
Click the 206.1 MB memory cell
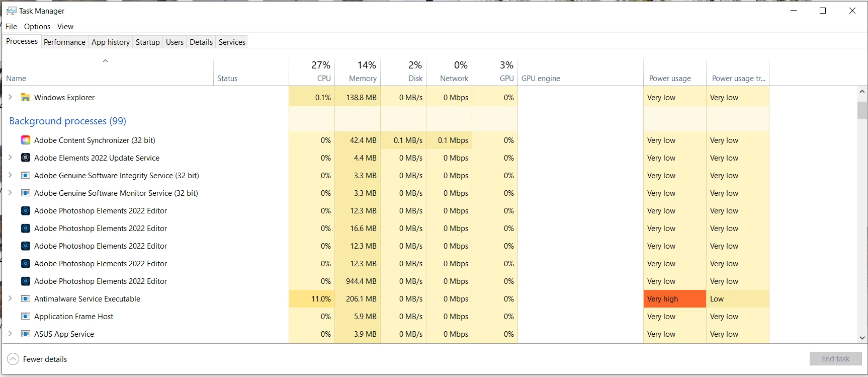(358, 299)
